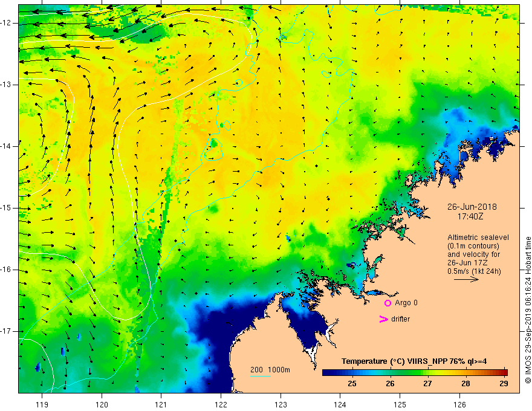Click the 17:40Z time label
532x411 pixels.
470,216
